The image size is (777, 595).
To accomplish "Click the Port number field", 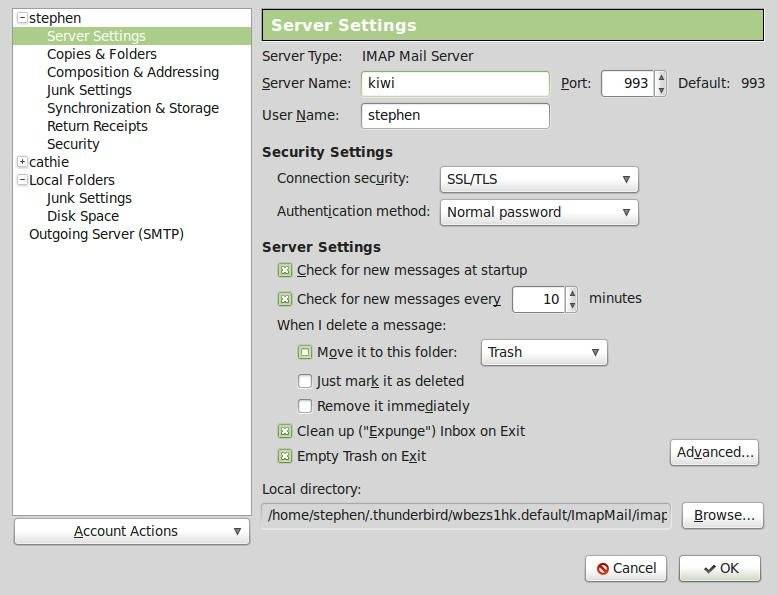I will coord(627,83).
